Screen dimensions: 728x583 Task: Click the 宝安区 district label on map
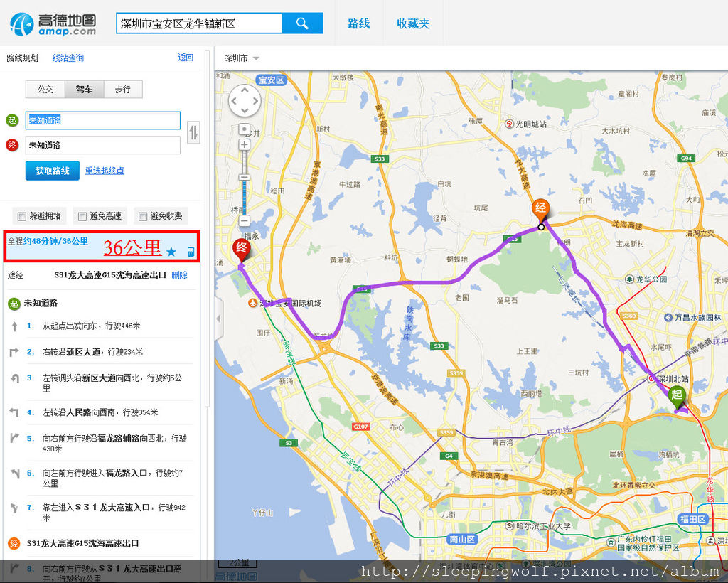coord(271,80)
